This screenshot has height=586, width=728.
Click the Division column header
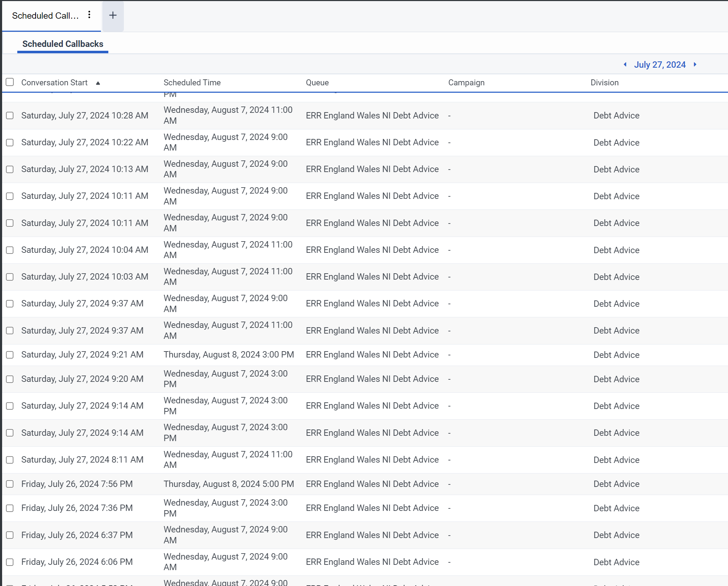point(604,83)
